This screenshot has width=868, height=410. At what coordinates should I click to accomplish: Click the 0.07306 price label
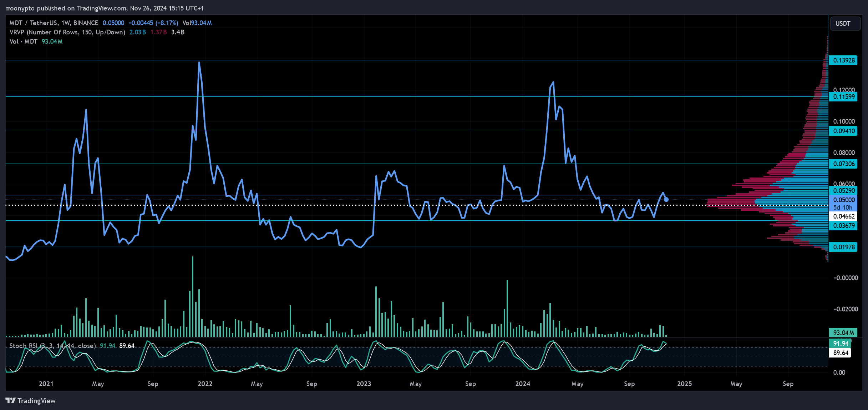pyautogui.click(x=843, y=164)
